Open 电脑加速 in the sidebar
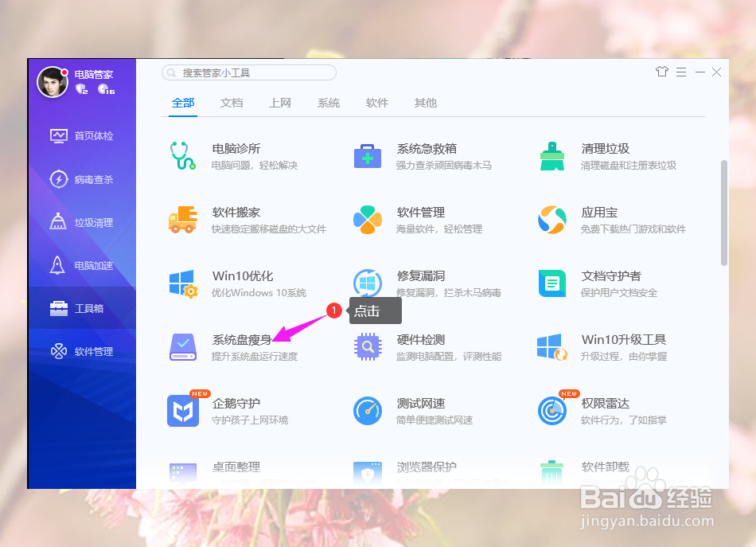The image size is (756, 547). (81, 265)
